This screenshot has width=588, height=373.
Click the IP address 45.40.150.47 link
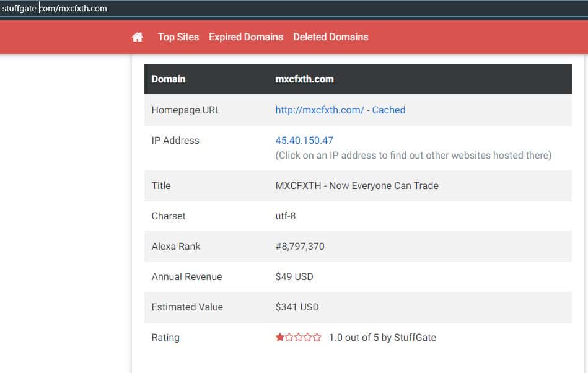click(x=304, y=141)
